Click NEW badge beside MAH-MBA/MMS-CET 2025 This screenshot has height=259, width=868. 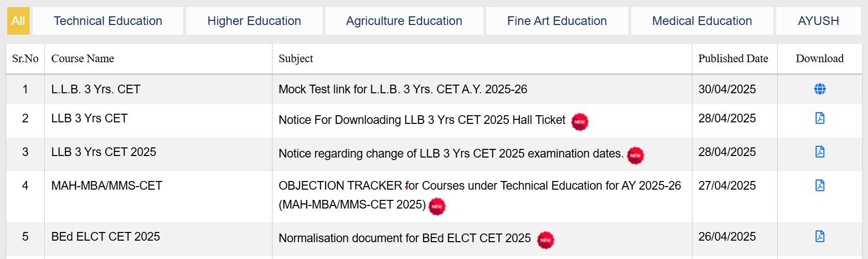pyautogui.click(x=437, y=206)
